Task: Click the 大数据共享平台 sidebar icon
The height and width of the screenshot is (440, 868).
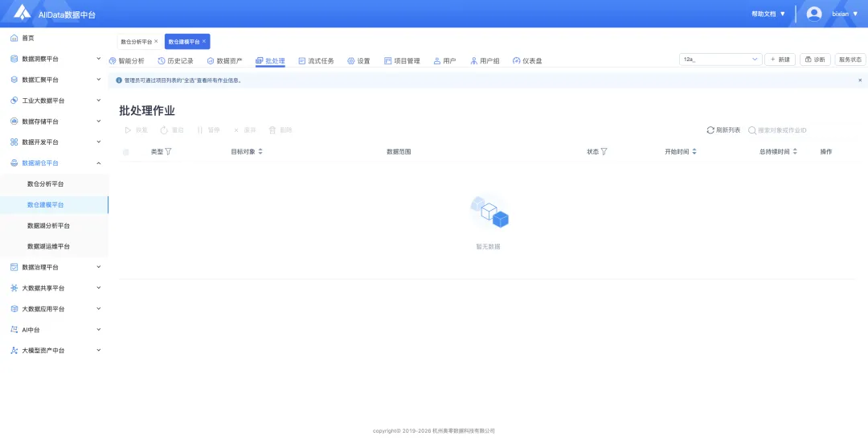Action: [14, 288]
